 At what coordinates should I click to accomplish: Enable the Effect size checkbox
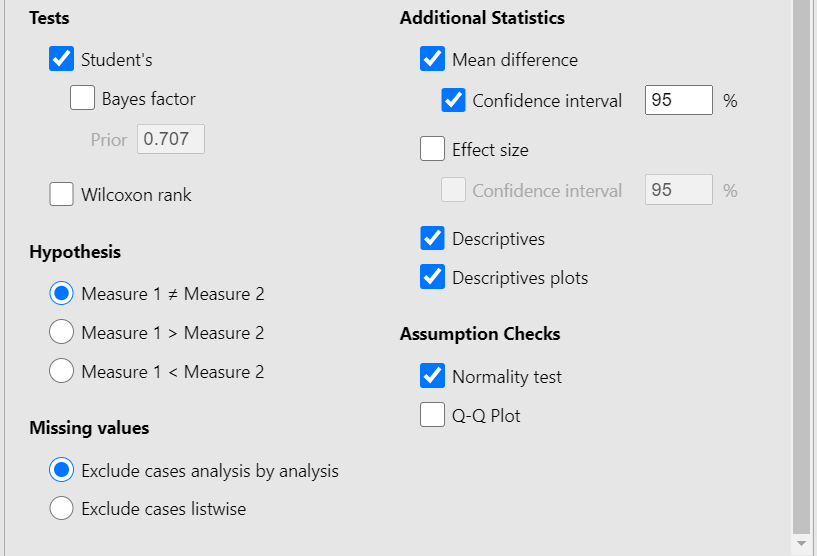click(x=433, y=149)
